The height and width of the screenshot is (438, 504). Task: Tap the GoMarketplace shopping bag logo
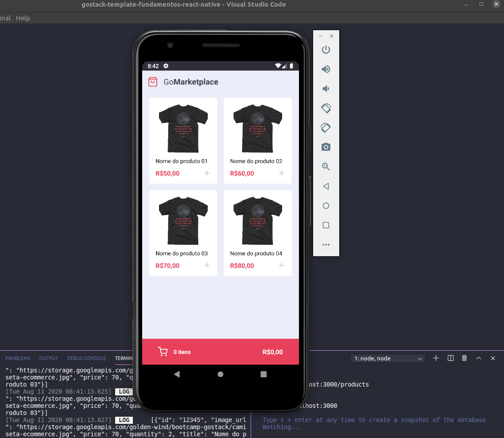click(x=153, y=82)
